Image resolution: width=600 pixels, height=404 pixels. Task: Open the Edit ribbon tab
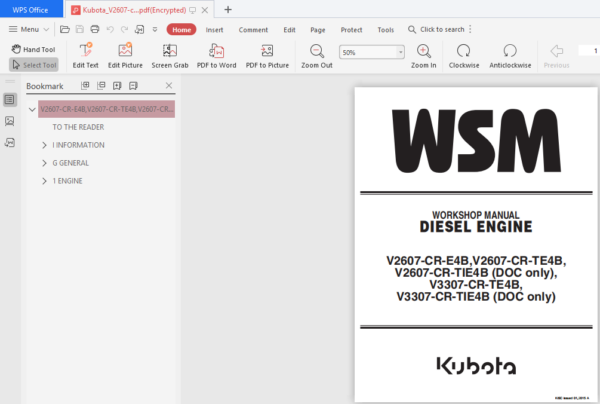point(289,30)
